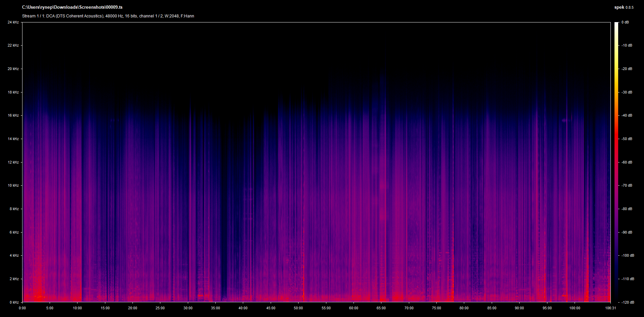Screen dimensions: 644x317
Task: Click the -80 dB scale label
Action: pyautogui.click(x=627, y=209)
